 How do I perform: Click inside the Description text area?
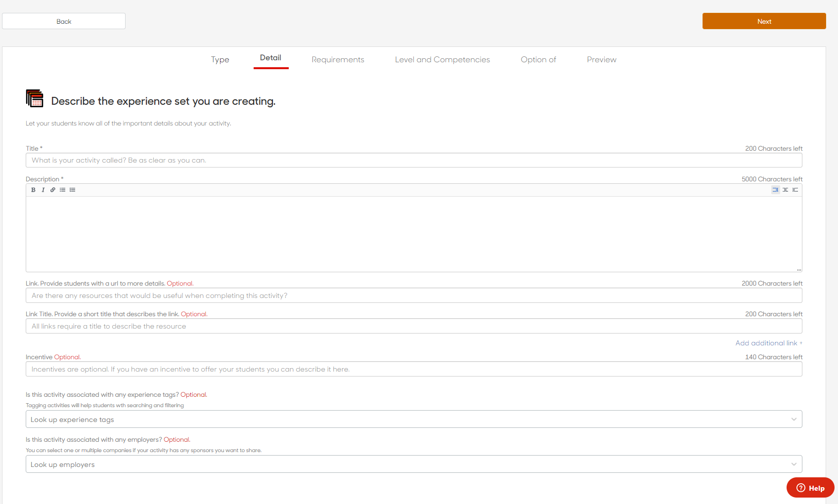(x=414, y=234)
